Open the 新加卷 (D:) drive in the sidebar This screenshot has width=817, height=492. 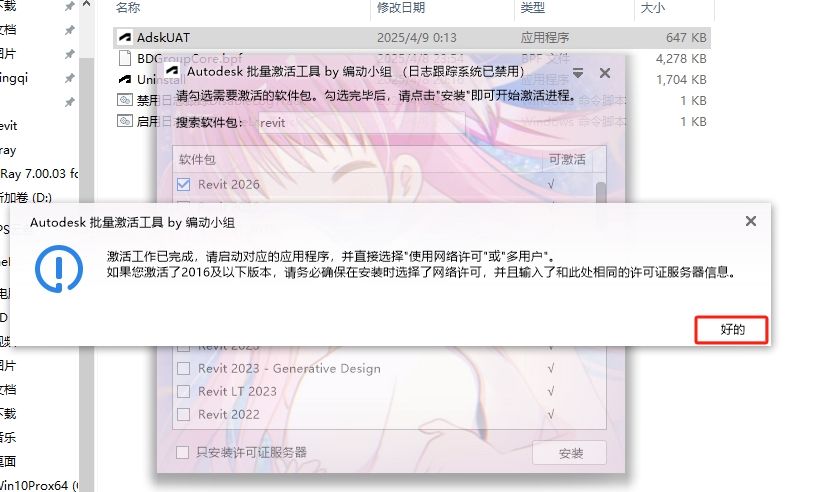(26, 198)
